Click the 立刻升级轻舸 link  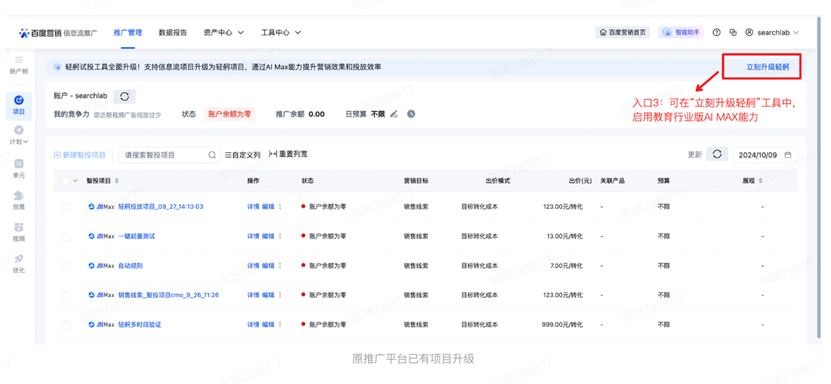coord(767,67)
